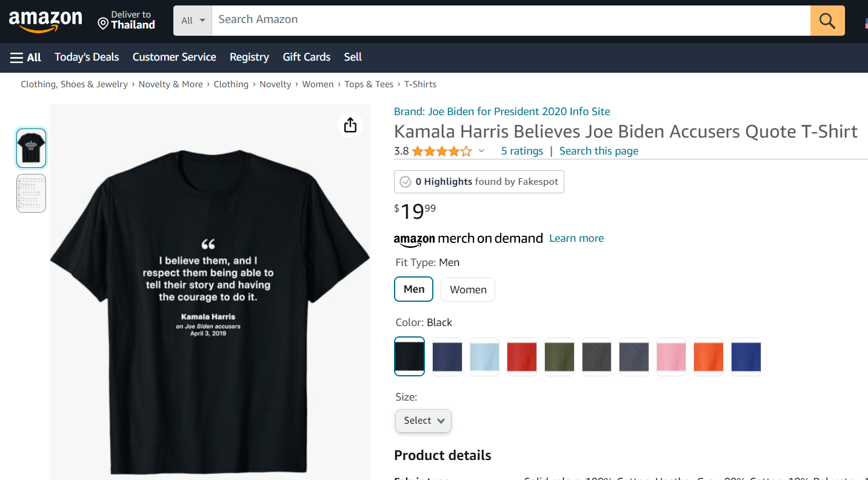Open the Size Select dropdown

coord(422,420)
